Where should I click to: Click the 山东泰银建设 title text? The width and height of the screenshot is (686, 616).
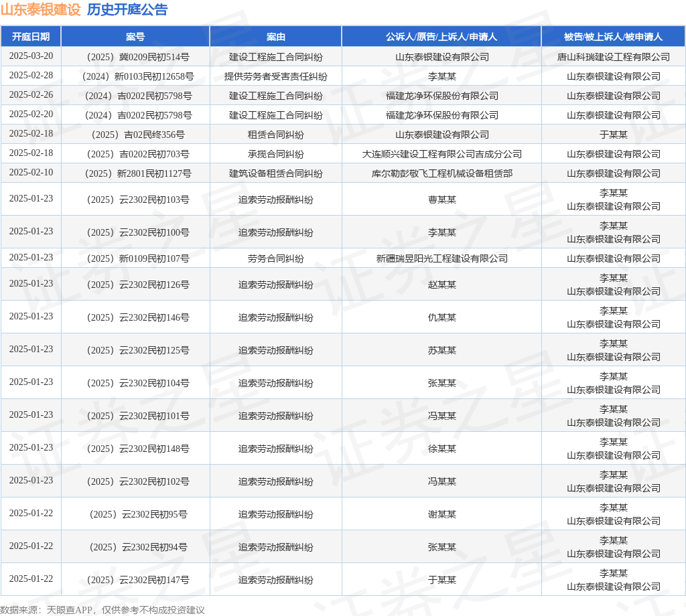click(41, 9)
